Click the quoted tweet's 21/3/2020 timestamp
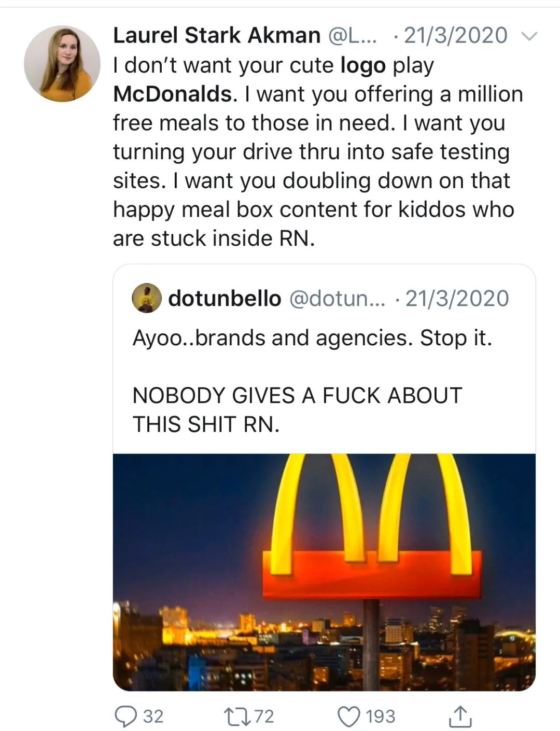This screenshot has height=731, width=560. (x=457, y=298)
